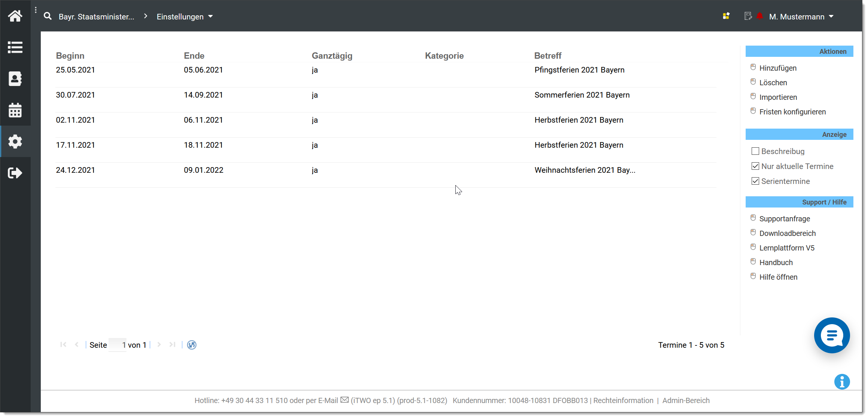Image resolution: width=868 pixels, height=418 pixels.
Task: Click the blue info icon
Action: click(x=842, y=382)
